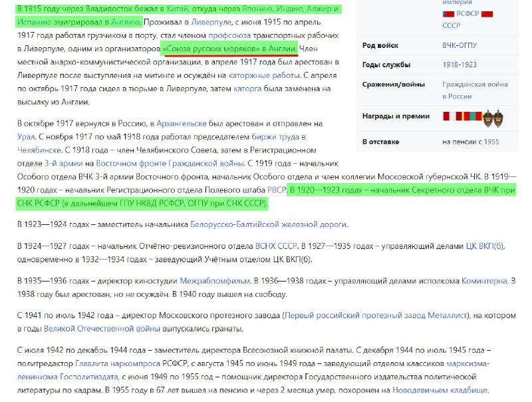Follow the Госполитиздата link
The image size is (532, 402).
click(89, 377)
